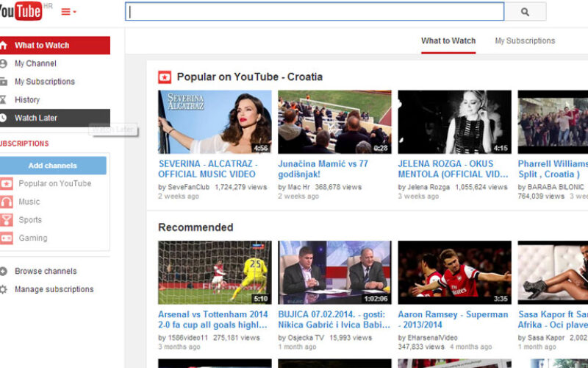Open the Arsenal vs Tottenham 2014 video title
Viewport: 588px width, 368px height.
(x=213, y=319)
